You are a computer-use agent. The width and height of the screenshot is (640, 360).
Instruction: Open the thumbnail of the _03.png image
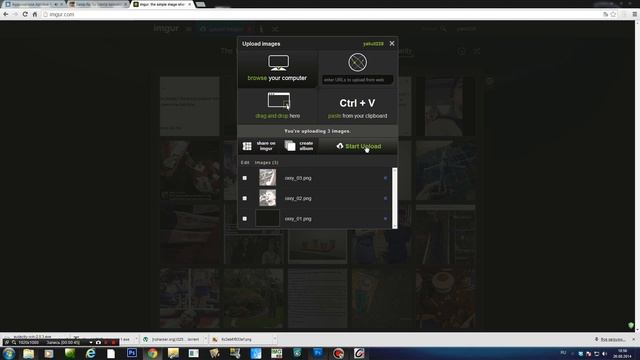point(267,178)
